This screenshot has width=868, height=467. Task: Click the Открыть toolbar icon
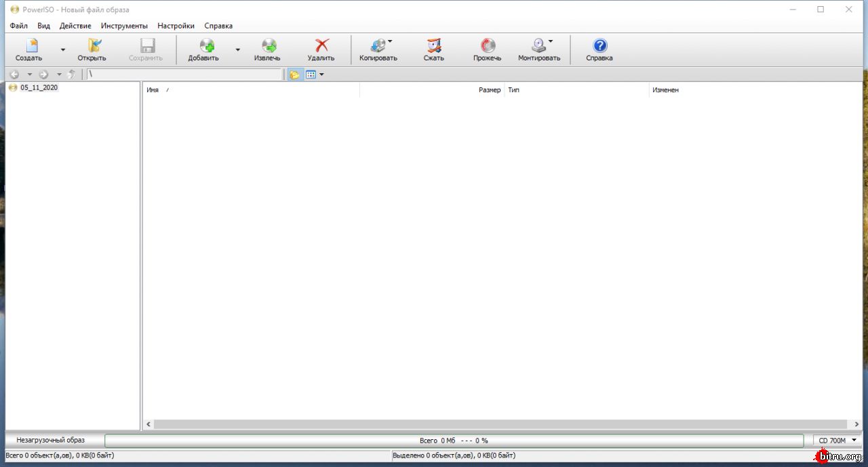tap(94, 45)
